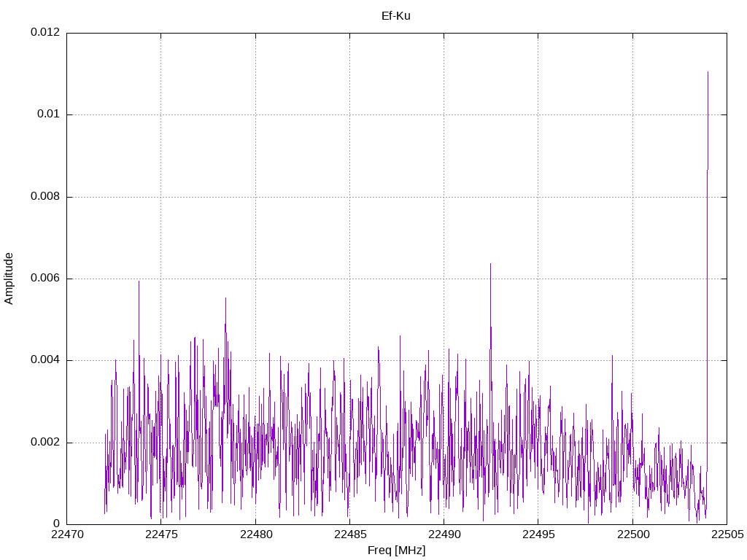The width and height of the screenshot is (747, 560).
Task: Click x-axis tick label 22495
Action: coord(538,534)
